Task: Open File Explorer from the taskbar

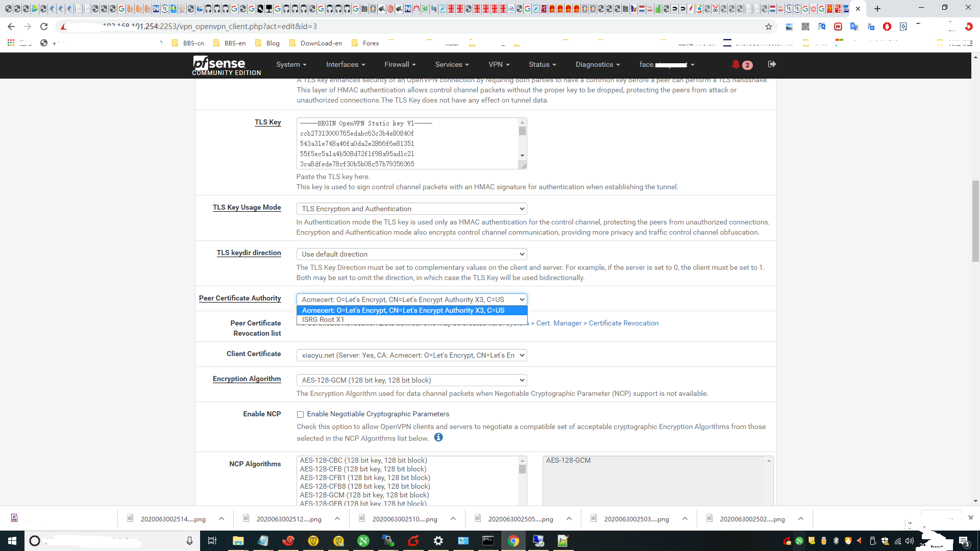Action: click(238, 541)
